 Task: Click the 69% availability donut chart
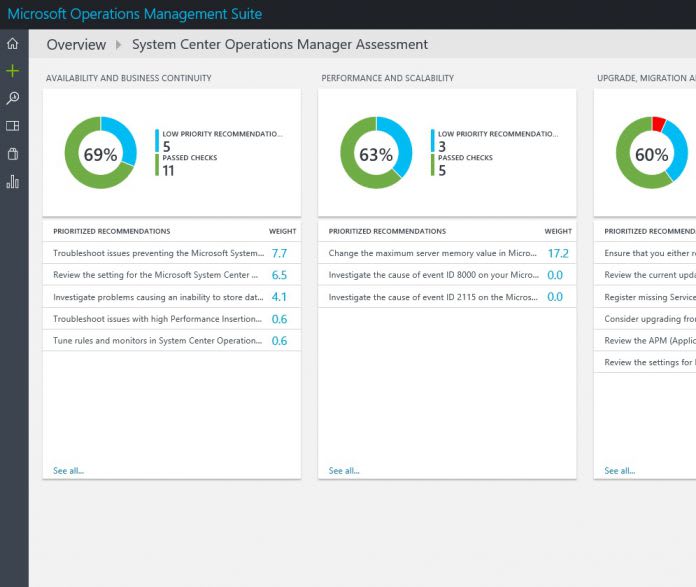[100, 154]
